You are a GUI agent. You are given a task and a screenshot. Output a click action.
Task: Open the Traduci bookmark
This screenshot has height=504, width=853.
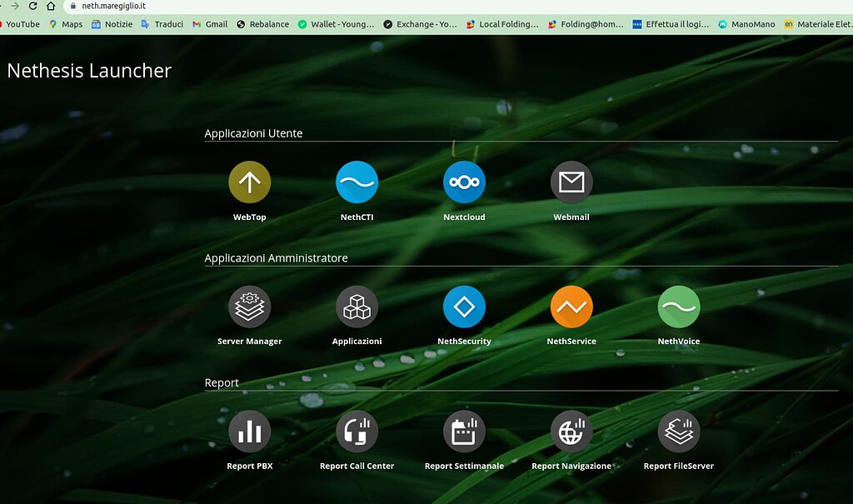pos(162,24)
